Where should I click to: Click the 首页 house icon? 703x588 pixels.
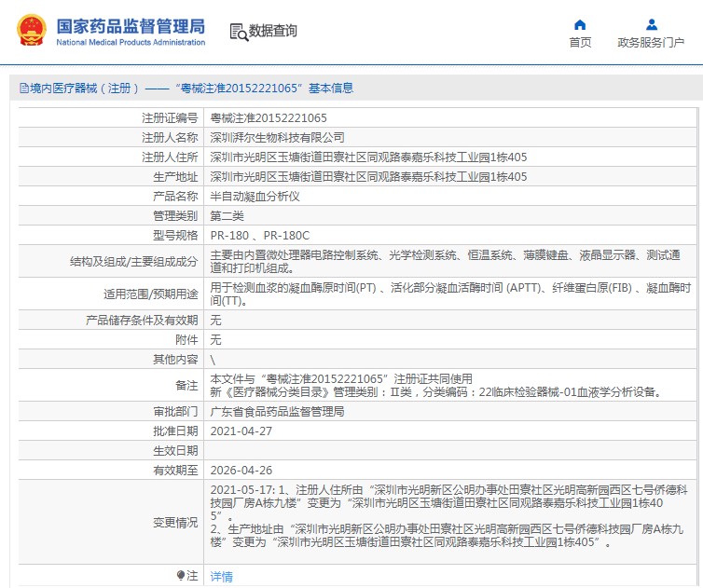click(580, 24)
